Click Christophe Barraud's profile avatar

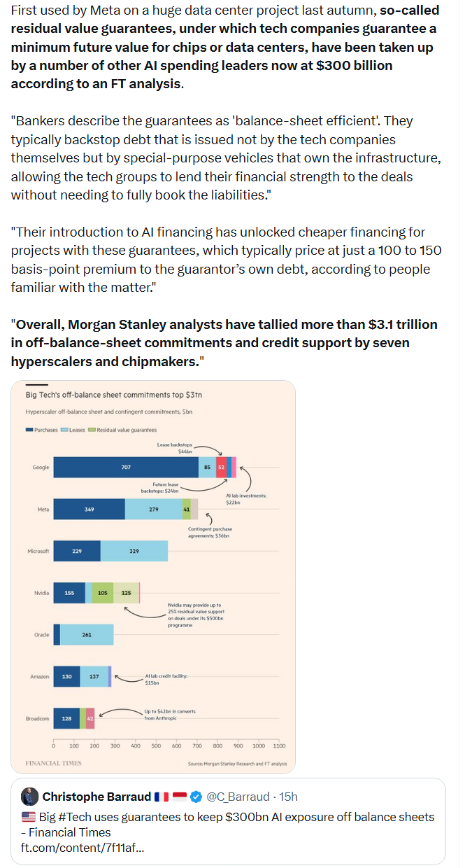pyautogui.click(x=29, y=797)
